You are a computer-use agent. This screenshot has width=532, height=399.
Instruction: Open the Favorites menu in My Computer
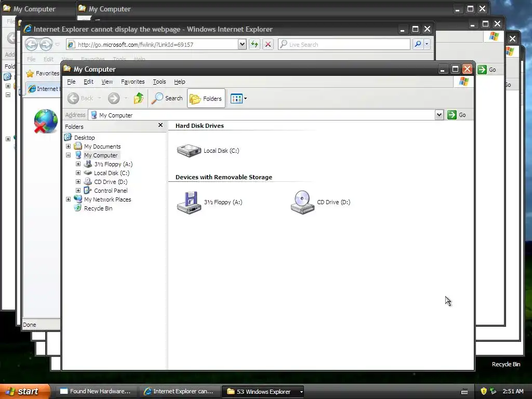132,82
